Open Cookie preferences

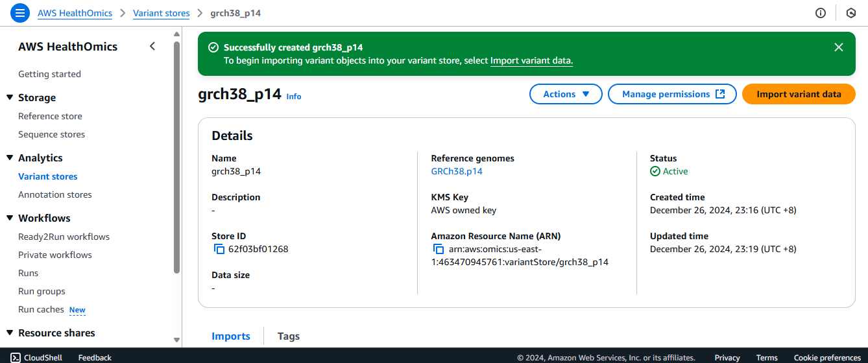click(x=827, y=357)
